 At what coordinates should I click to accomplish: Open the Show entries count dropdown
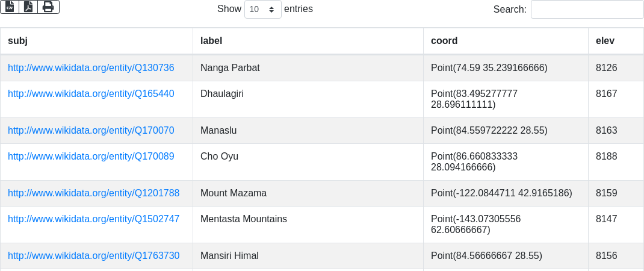[262, 10]
